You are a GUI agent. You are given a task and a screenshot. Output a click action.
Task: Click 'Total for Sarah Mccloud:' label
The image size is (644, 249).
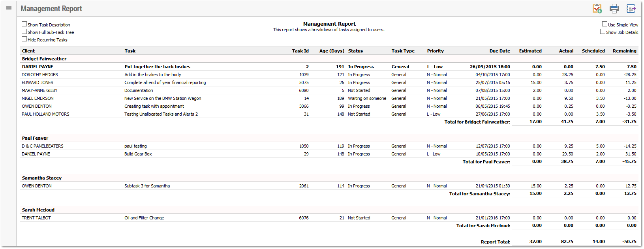pyautogui.click(x=483, y=226)
